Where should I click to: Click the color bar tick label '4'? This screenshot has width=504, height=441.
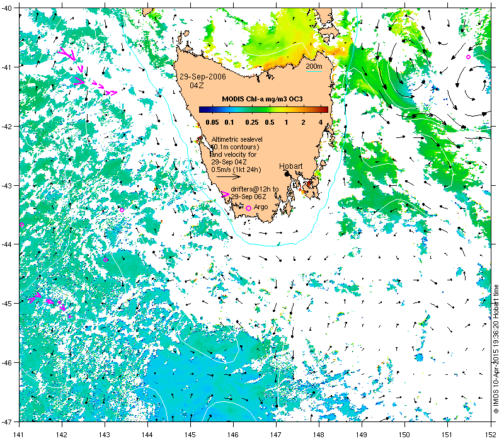321,122
